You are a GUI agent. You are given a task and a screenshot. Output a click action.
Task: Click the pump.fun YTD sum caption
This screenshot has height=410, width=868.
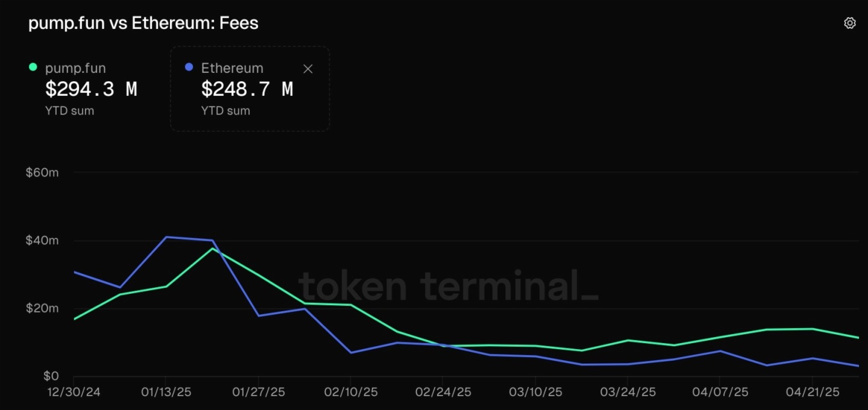[x=69, y=111]
